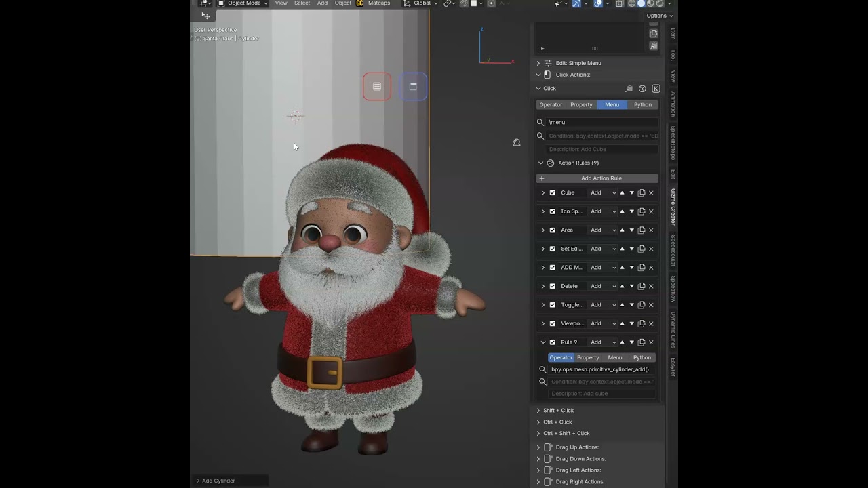
Task: Expand the Shift + Click section
Action: click(558, 411)
